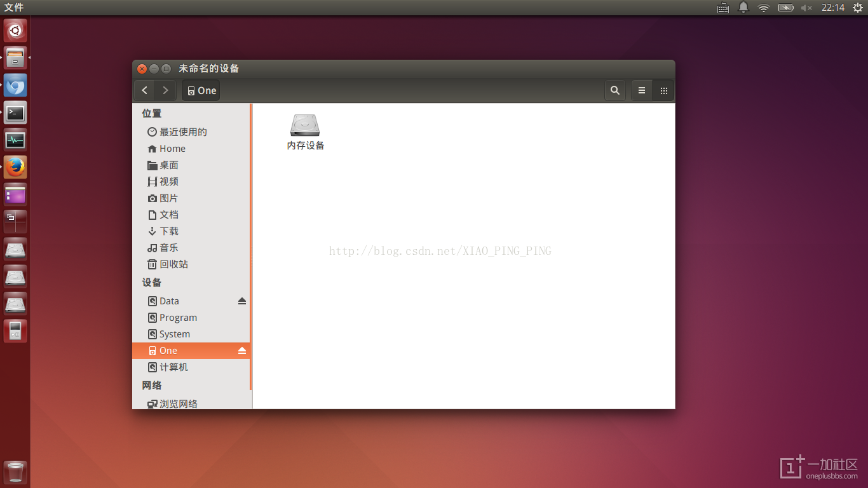The height and width of the screenshot is (488, 868).
Task: Open 回收站 in the sidebar
Action: (x=191, y=264)
